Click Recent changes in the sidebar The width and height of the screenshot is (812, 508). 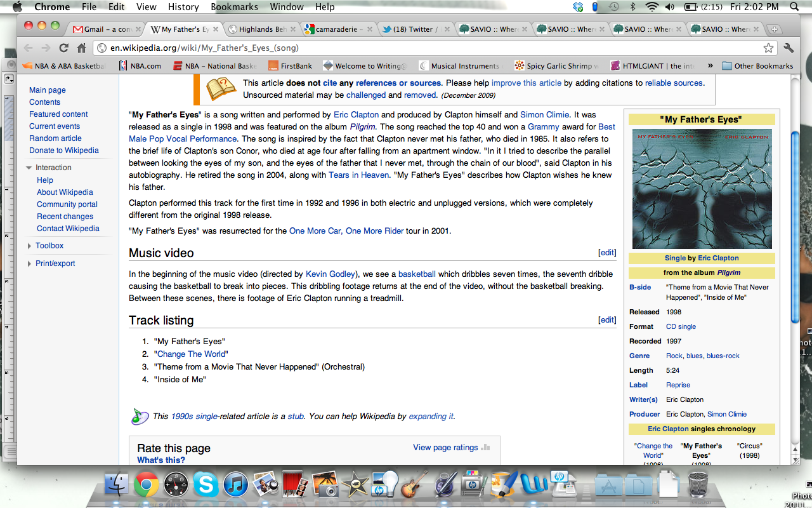(x=65, y=217)
